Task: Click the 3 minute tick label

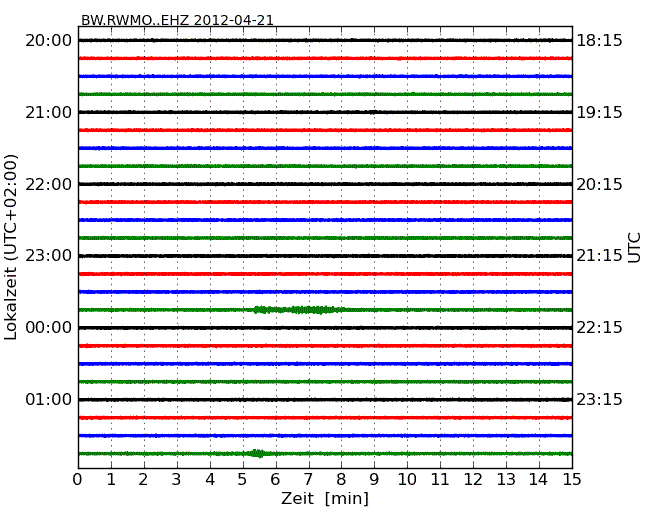Action: click(x=177, y=479)
